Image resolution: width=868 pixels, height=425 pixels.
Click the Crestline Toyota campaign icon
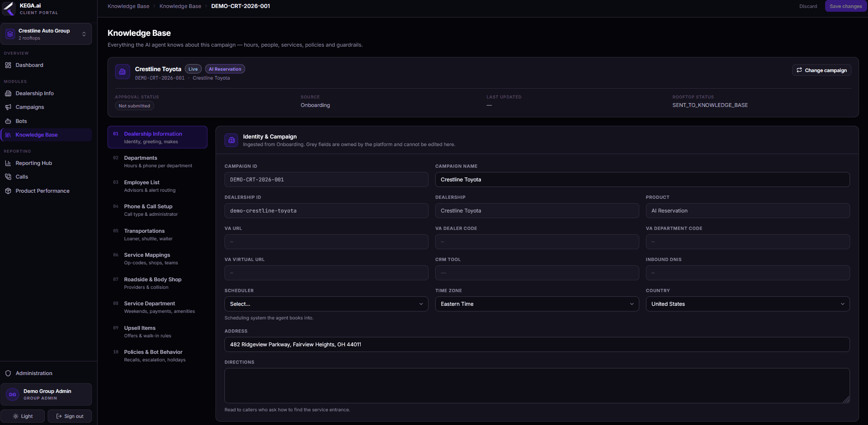tap(123, 72)
